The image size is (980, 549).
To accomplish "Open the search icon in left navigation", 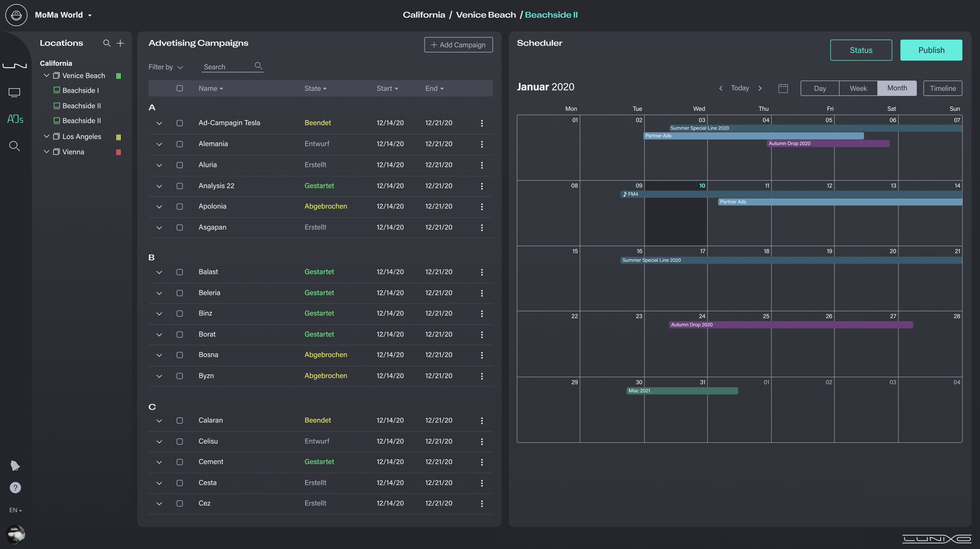I will pyautogui.click(x=15, y=146).
